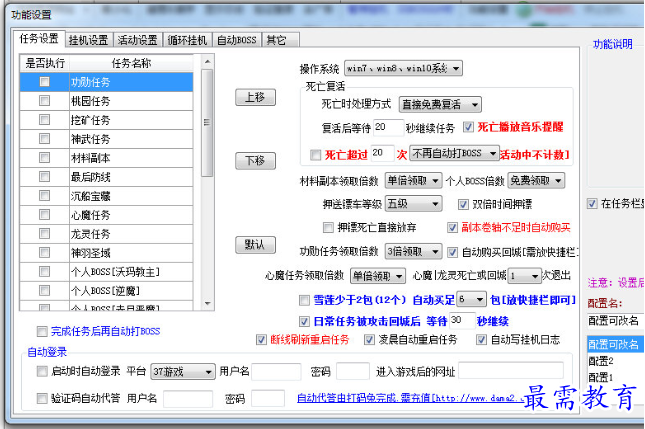Open 平台 37游戏 dropdown
Viewport: 645px width, 429px height.
point(183,372)
